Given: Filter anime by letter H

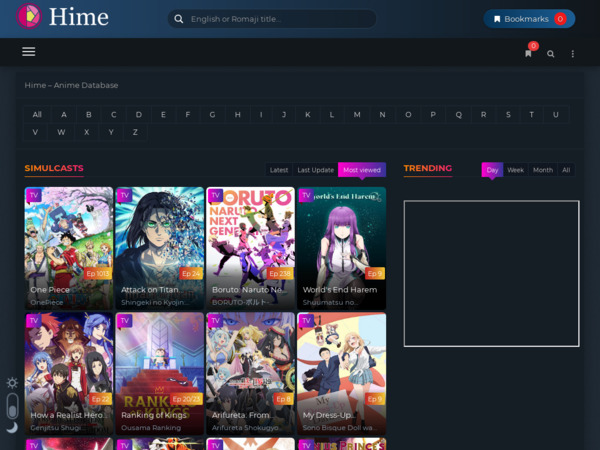Looking at the screenshot, I should pyautogui.click(x=238, y=114).
